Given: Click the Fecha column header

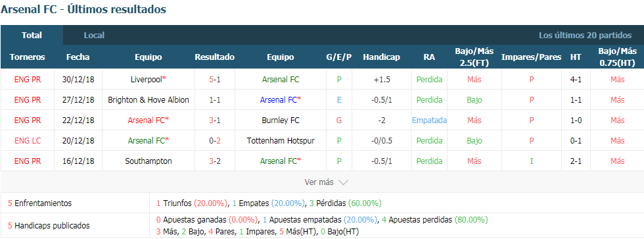Looking at the screenshot, I should [x=78, y=57].
